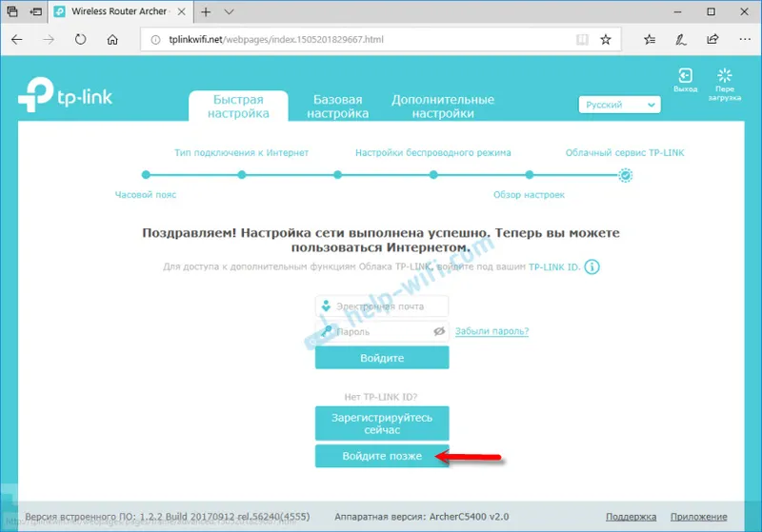This screenshot has height=532, width=762.
Task: Open favorites hub icon
Action: pyautogui.click(x=650, y=40)
